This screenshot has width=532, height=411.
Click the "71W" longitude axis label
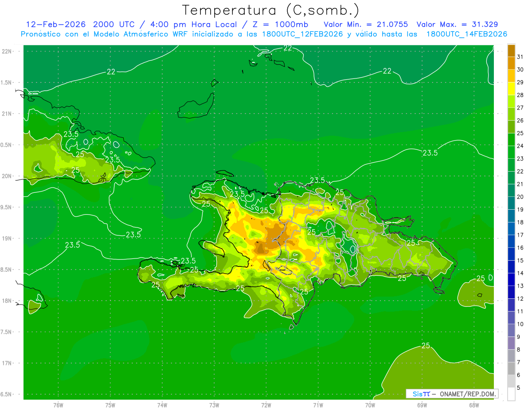tap(318, 405)
